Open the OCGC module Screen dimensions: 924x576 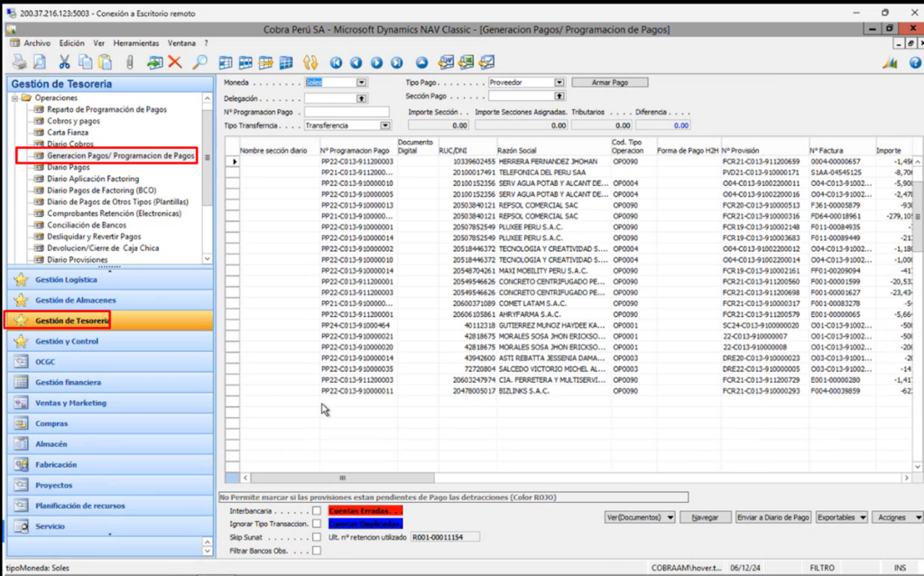coord(110,362)
